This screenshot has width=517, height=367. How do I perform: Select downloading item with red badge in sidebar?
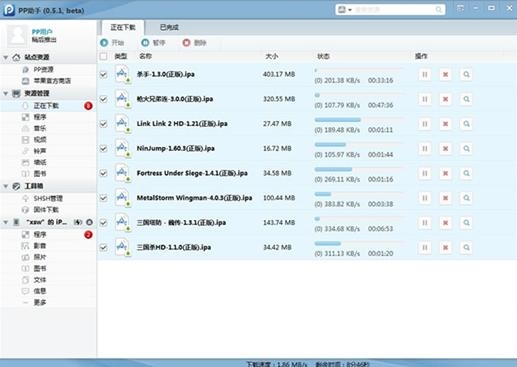tap(47, 106)
